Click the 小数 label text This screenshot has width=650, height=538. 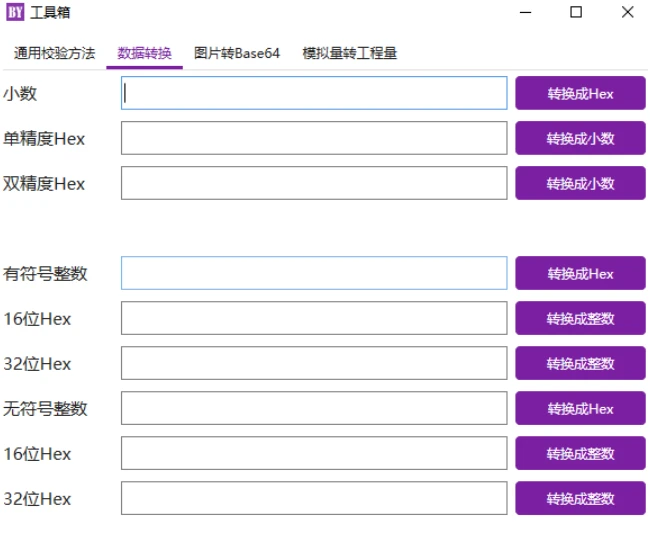[20, 93]
